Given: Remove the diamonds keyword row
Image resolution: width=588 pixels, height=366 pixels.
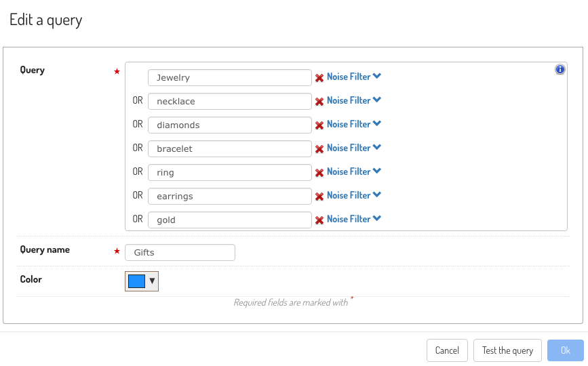Looking at the screenshot, I should pos(319,125).
